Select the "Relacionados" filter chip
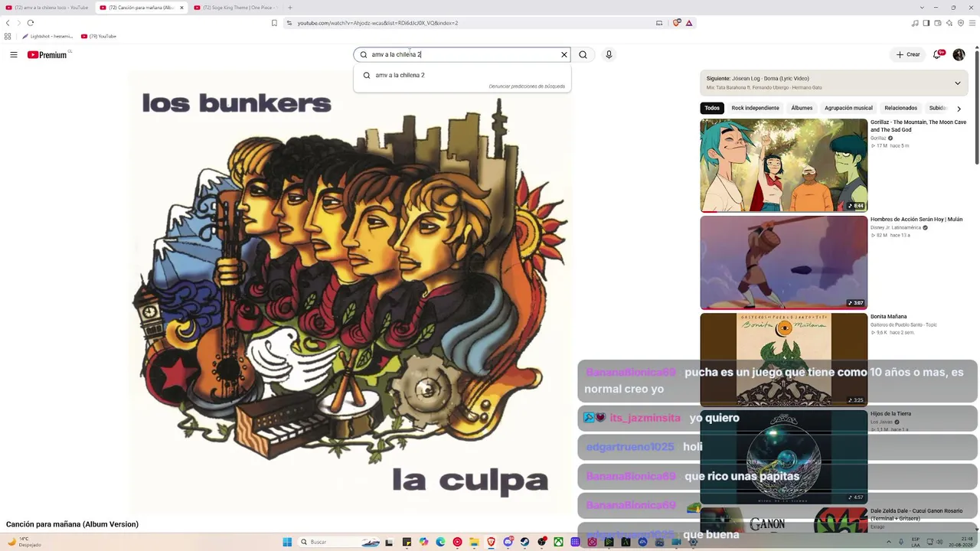 point(900,108)
